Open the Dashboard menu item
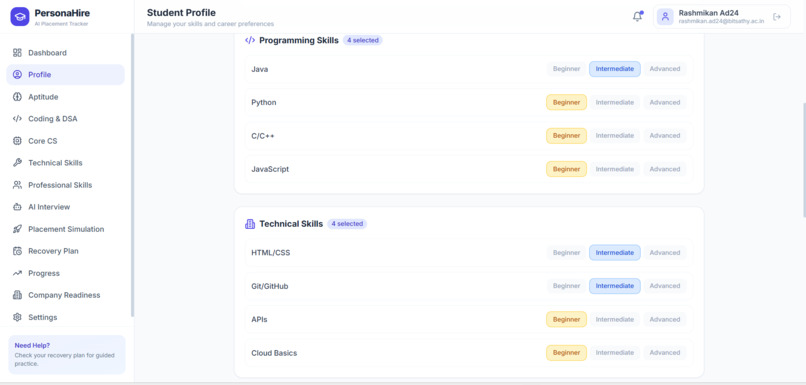Screen dimensions: 806x385 point(65,52)
